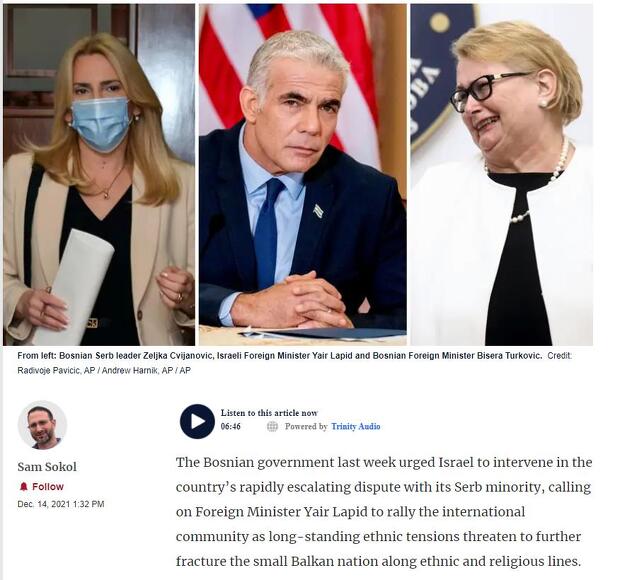Click the globe icon beside Powered by
The height and width of the screenshot is (580, 632).
(x=272, y=426)
